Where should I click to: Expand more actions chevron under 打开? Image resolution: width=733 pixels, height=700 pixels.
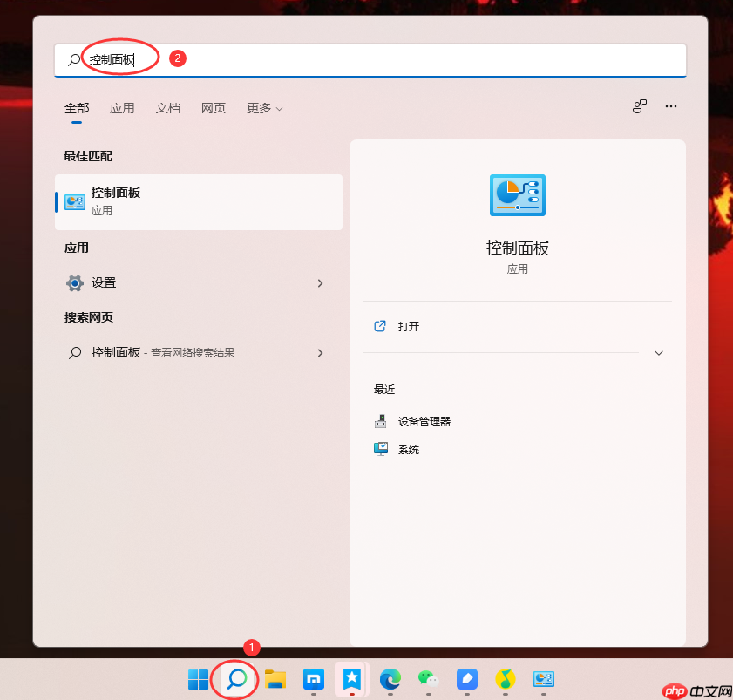tap(659, 353)
